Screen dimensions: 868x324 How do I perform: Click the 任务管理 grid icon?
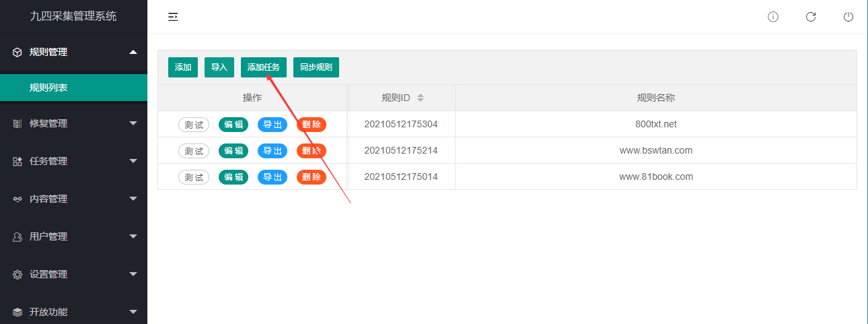(x=17, y=161)
